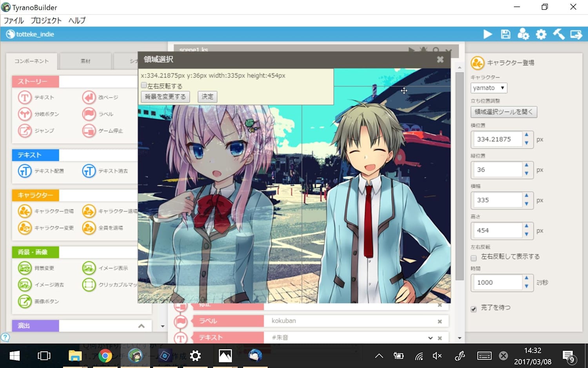Select the キャラクター登場 component icon
588x368 pixels.
point(25,211)
